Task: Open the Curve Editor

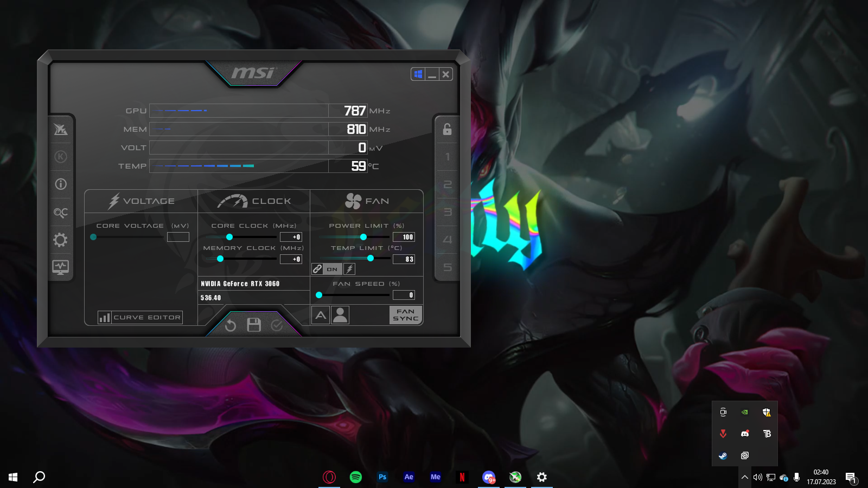Action: 140,317
